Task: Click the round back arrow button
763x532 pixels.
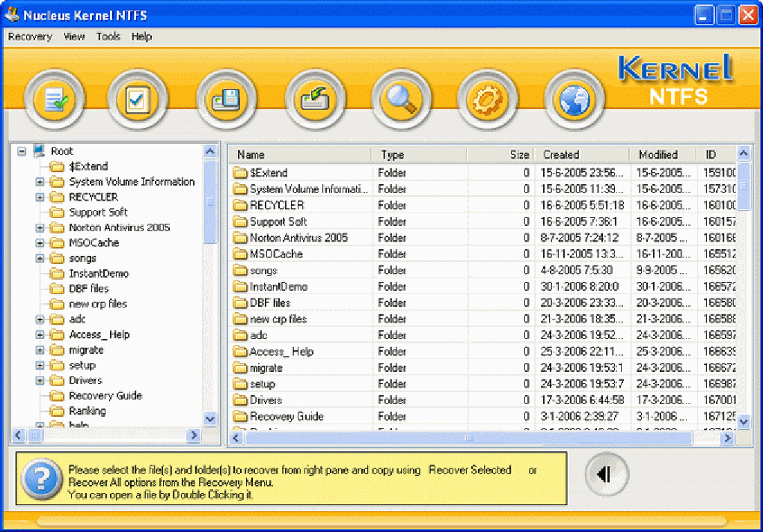Action: coord(607,474)
